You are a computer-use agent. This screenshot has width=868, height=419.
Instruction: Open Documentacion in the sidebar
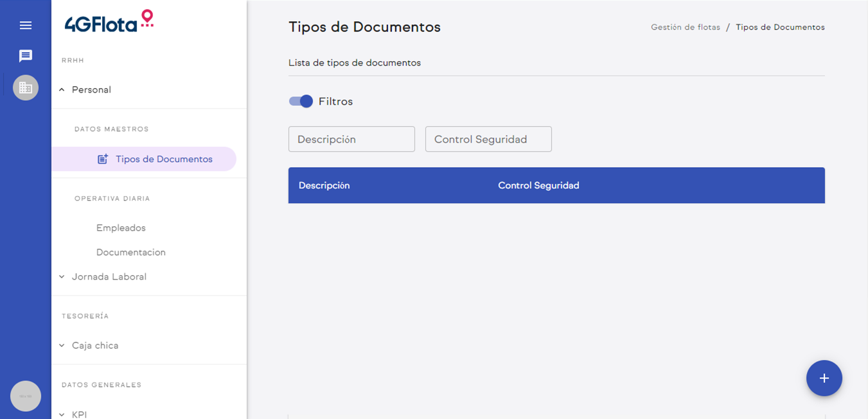[131, 253]
